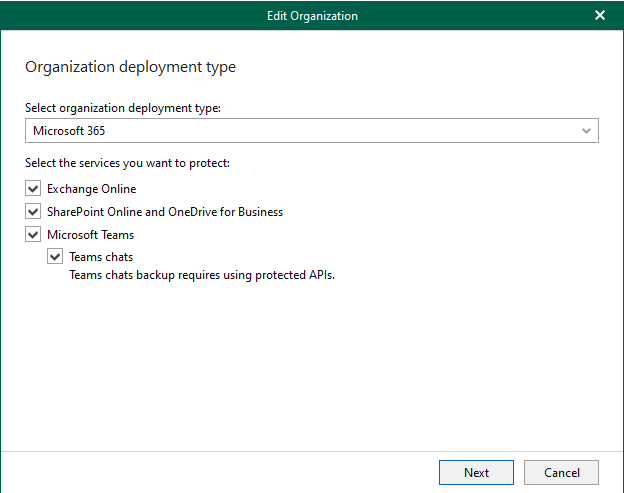Click the Select the services you want to protect caption
Screen dimensions: 624x493
[x=127, y=163]
